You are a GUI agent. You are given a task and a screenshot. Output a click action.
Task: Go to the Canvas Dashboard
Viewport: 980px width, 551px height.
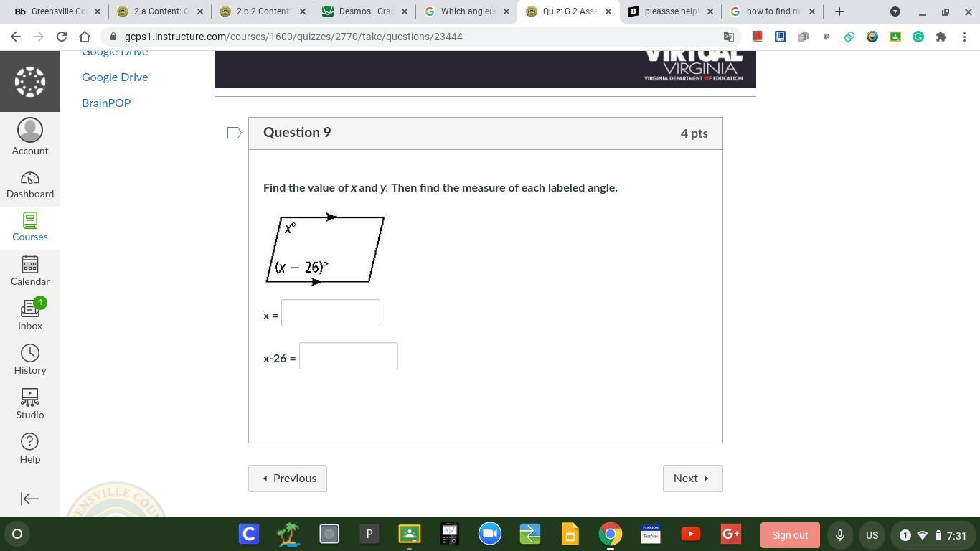click(x=30, y=185)
